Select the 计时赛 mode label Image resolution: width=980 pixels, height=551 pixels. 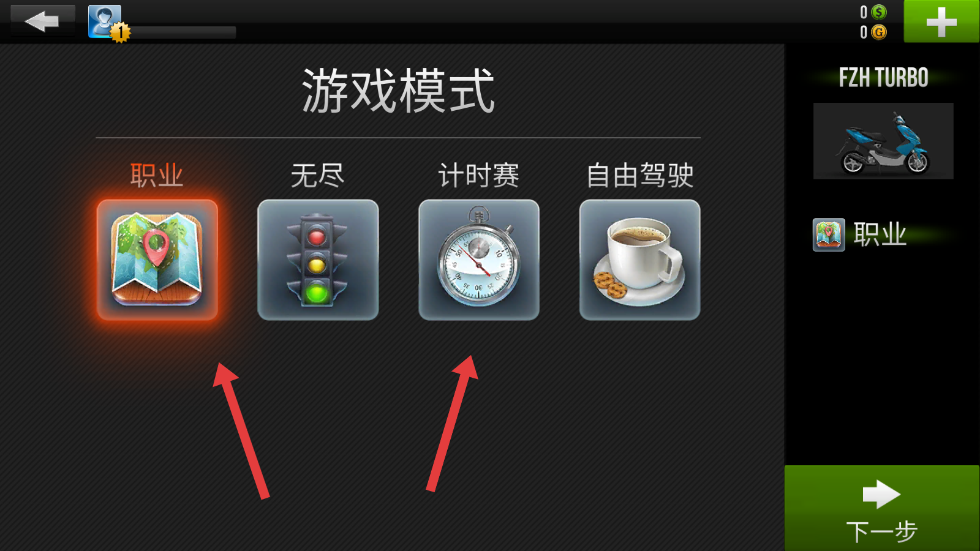479,176
